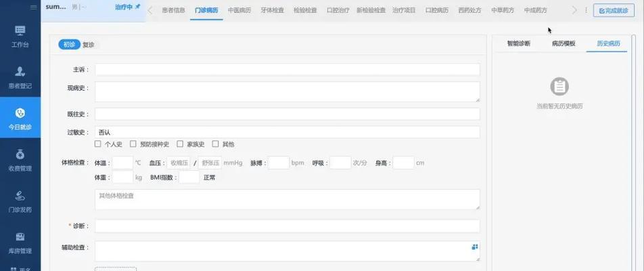Click into the 现病史 text area
This screenshot has height=271, width=644.
click(287, 91)
